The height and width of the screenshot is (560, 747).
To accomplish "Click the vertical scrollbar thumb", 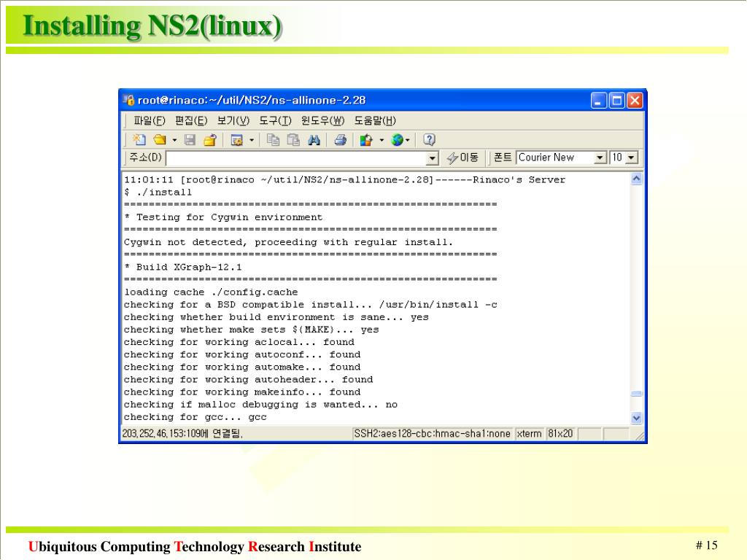I will pos(636,394).
